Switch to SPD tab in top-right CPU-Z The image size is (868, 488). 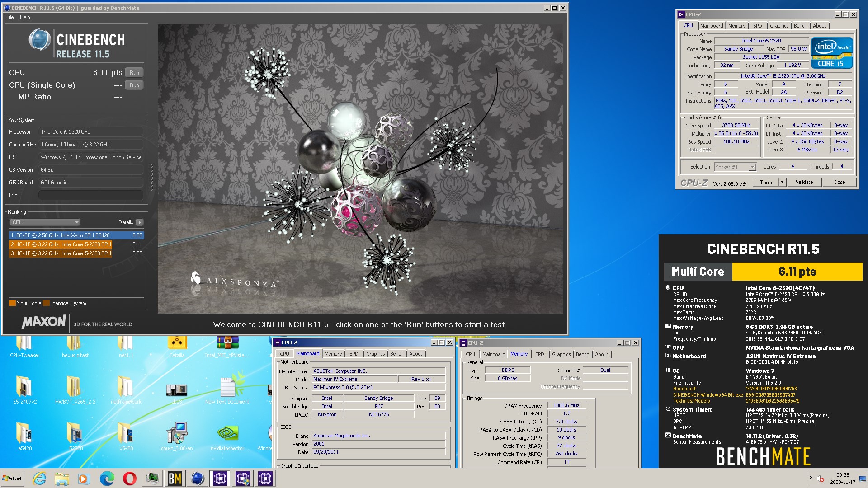point(757,26)
